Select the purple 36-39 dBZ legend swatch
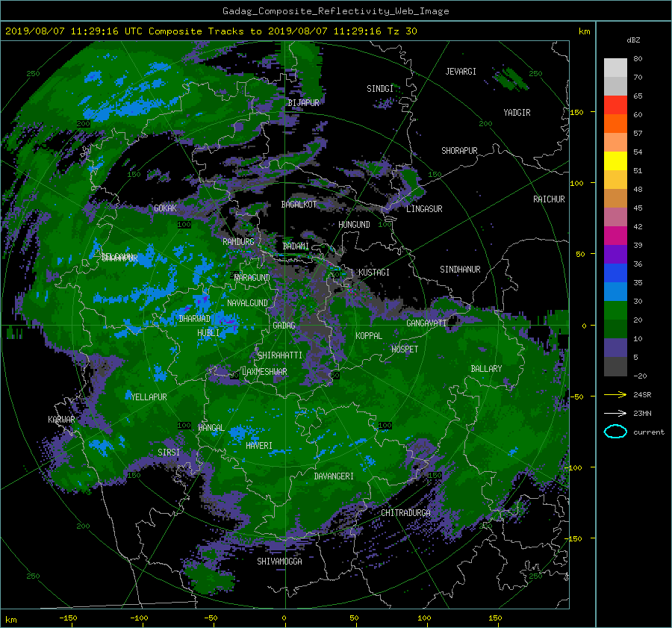Screen dimensions: 672x628 615,255
